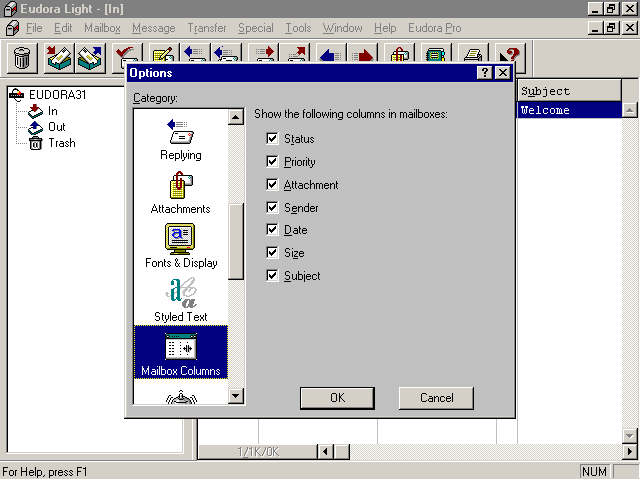Click the Category list scrollbar thumb
The image size is (640, 480).
(236, 241)
